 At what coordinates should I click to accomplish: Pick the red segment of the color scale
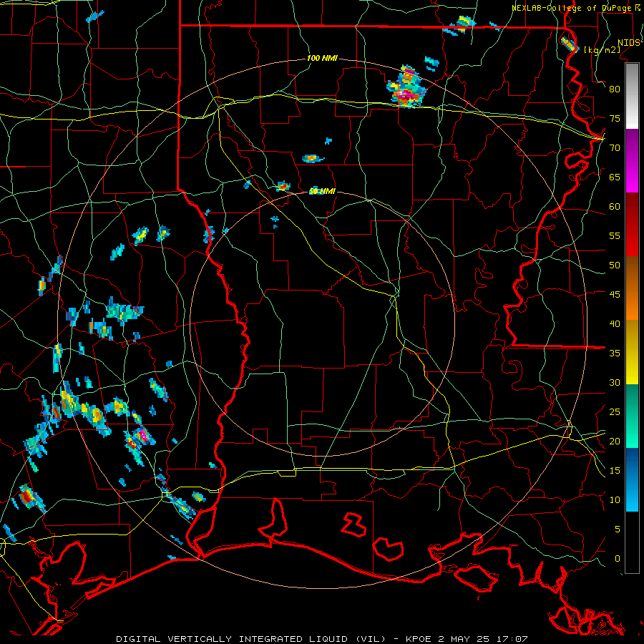click(x=633, y=224)
